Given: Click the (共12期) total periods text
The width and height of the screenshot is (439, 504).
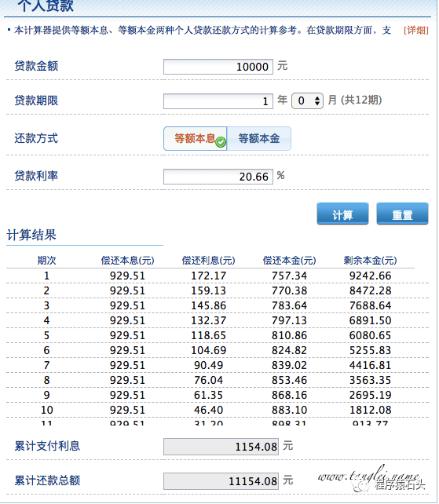Looking at the screenshot, I should [361, 100].
